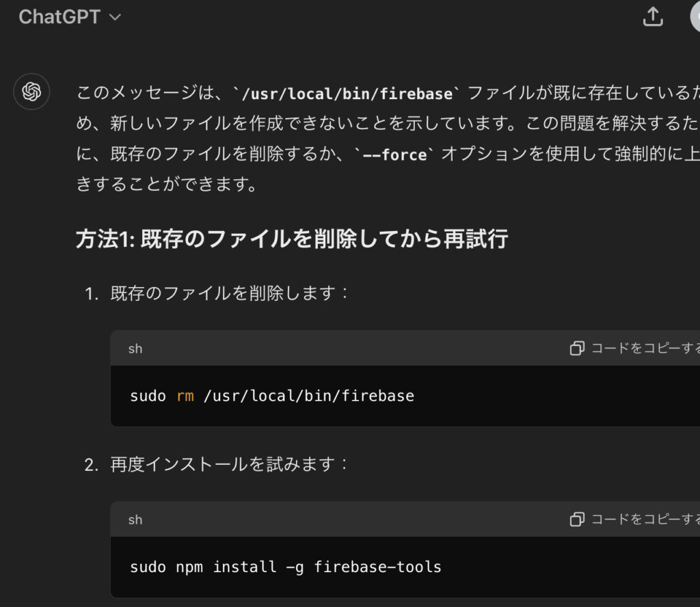Click the inline /usr/local/bin/firebase code text
700x607 pixels.
[x=348, y=93]
